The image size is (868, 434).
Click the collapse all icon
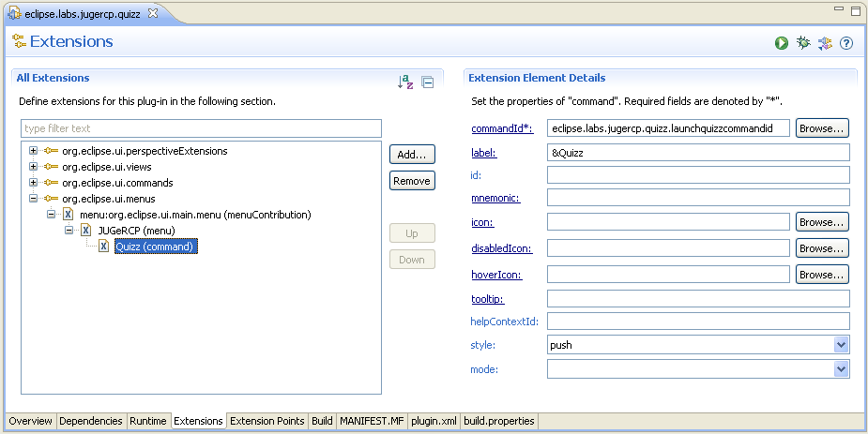point(428,82)
